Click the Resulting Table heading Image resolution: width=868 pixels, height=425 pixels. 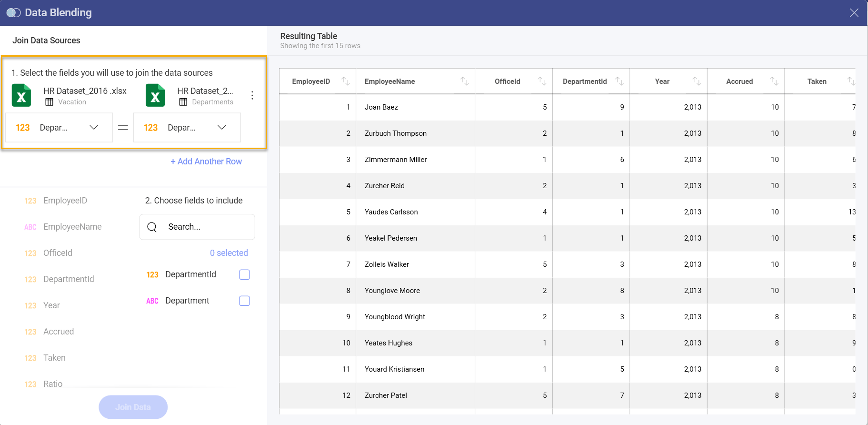pos(309,36)
